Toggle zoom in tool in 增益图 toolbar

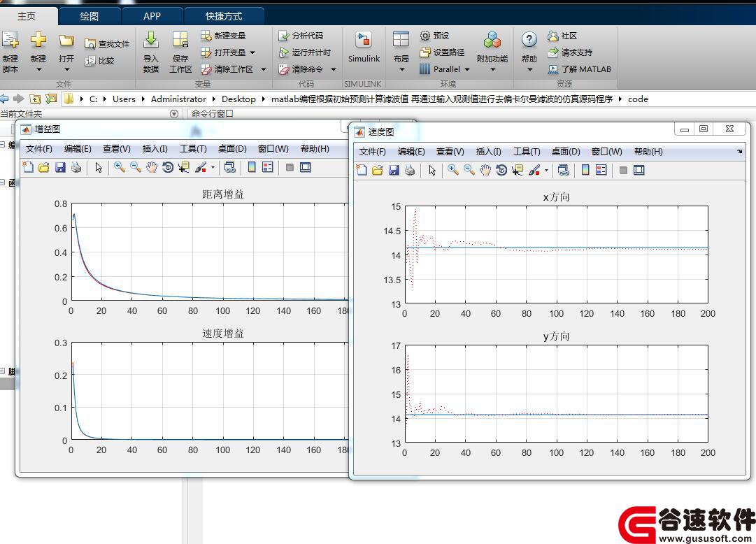[x=119, y=167]
